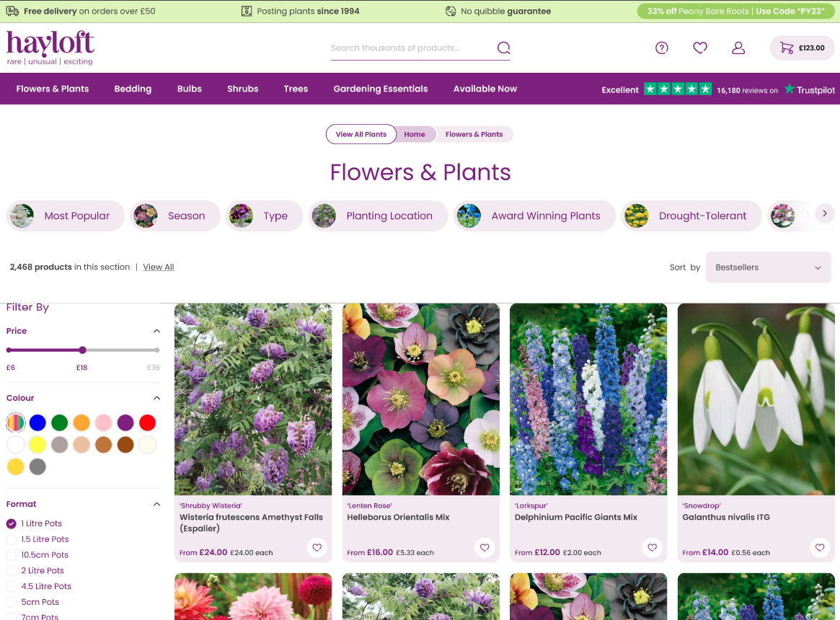Click the Delphinium Pacific Giants Mix image
The height and width of the screenshot is (620, 840).
(x=588, y=399)
